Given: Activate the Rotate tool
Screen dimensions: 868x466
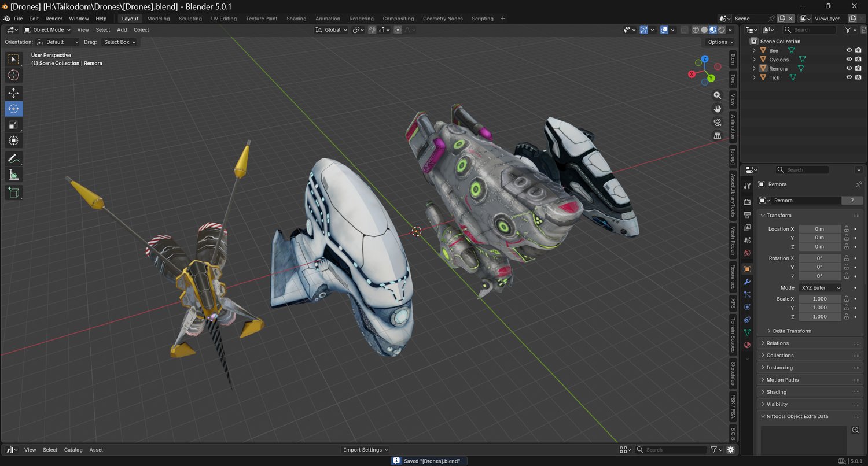Looking at the screenshot, I should (14, 109).
